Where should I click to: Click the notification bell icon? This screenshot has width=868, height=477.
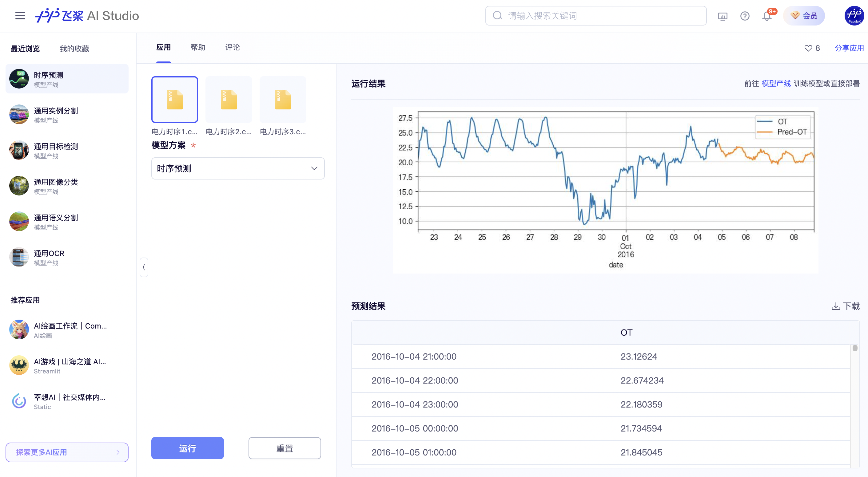[766, 16]
